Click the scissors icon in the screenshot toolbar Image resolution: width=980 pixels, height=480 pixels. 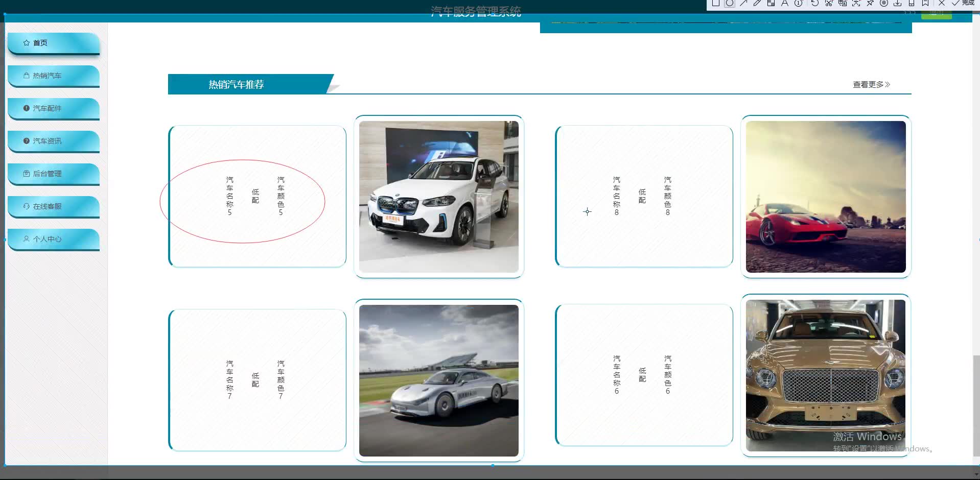(x=828, y=3)
